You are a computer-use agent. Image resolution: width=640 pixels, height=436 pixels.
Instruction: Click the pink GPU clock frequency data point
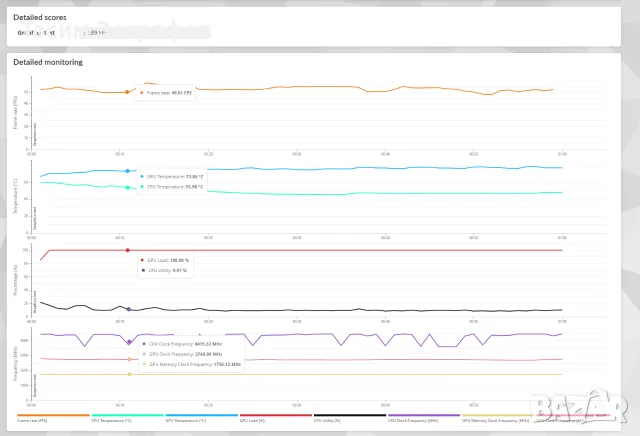(129, 360)
